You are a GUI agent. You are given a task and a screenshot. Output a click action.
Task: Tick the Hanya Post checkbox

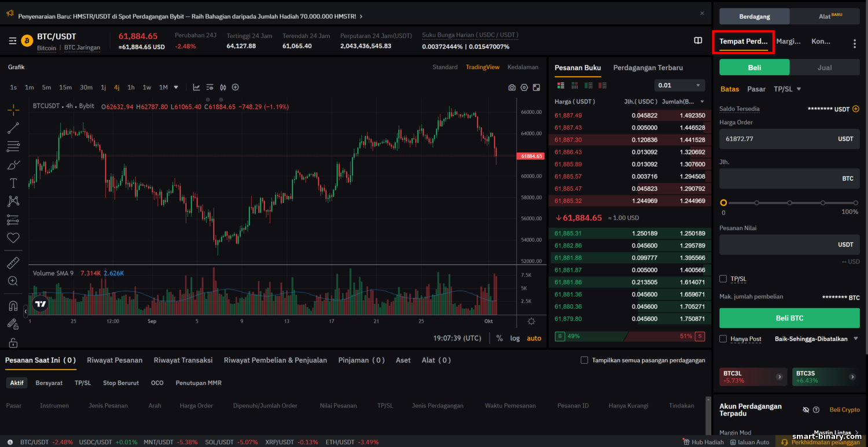[723, 339]
